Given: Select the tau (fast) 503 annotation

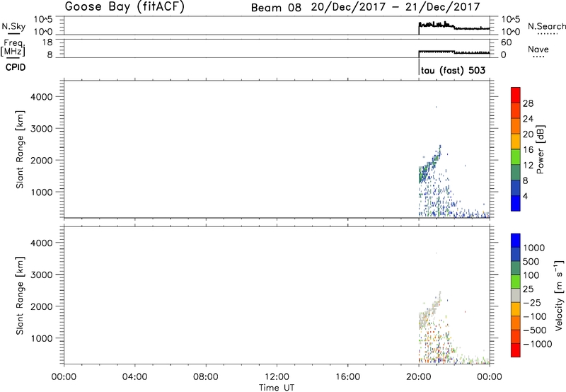Looking at the screenshot, I should [453, 70].
